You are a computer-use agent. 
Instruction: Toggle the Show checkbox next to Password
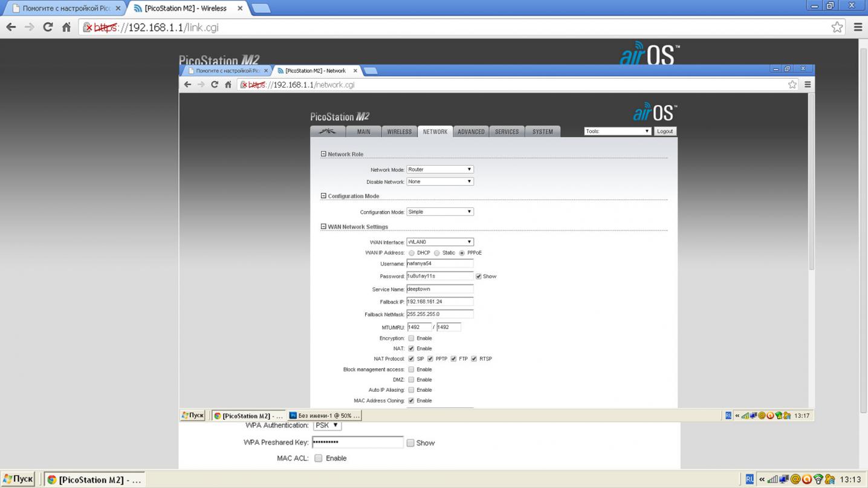tap(478, 276)
